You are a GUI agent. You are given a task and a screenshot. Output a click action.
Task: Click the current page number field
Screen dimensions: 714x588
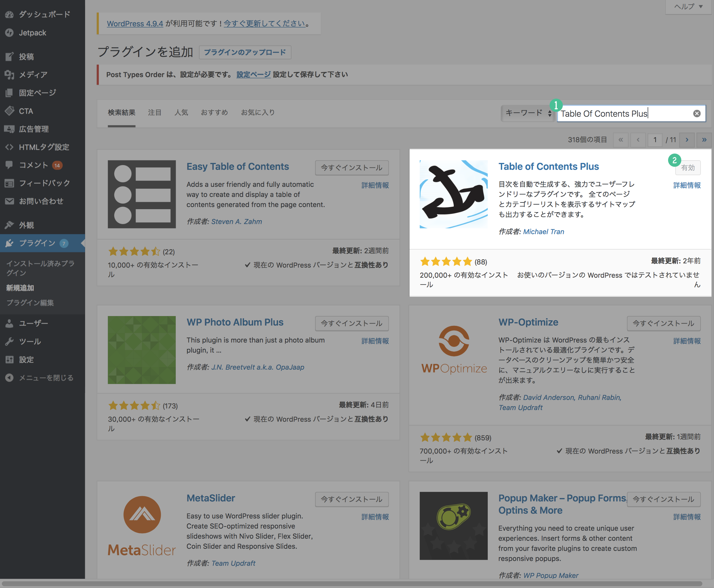click(655, 140)
